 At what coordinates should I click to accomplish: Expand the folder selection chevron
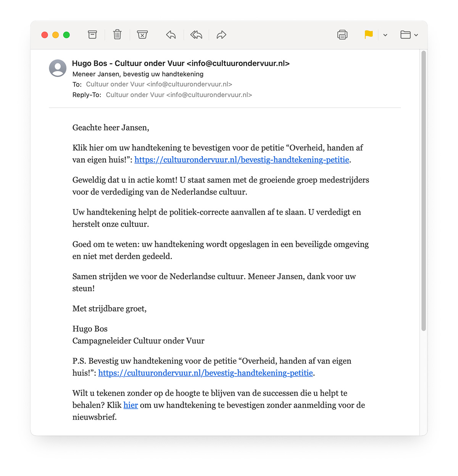[x=416, y=35]
